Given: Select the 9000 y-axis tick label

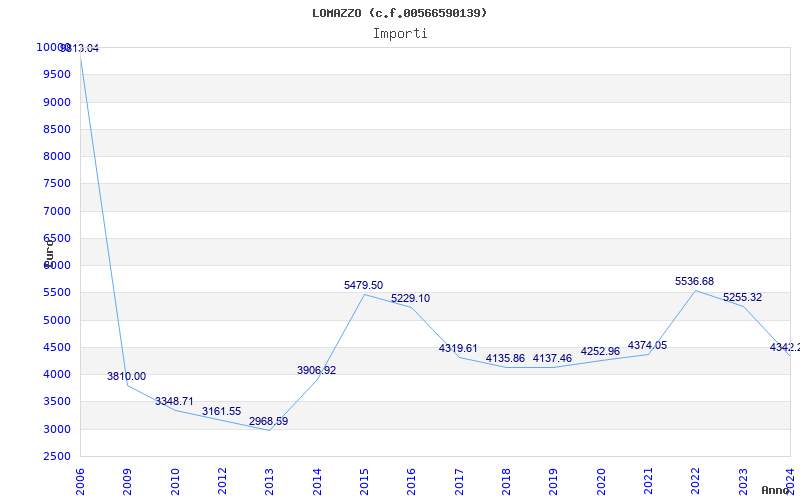Looking at the screenshot, I should click(56, 102).
